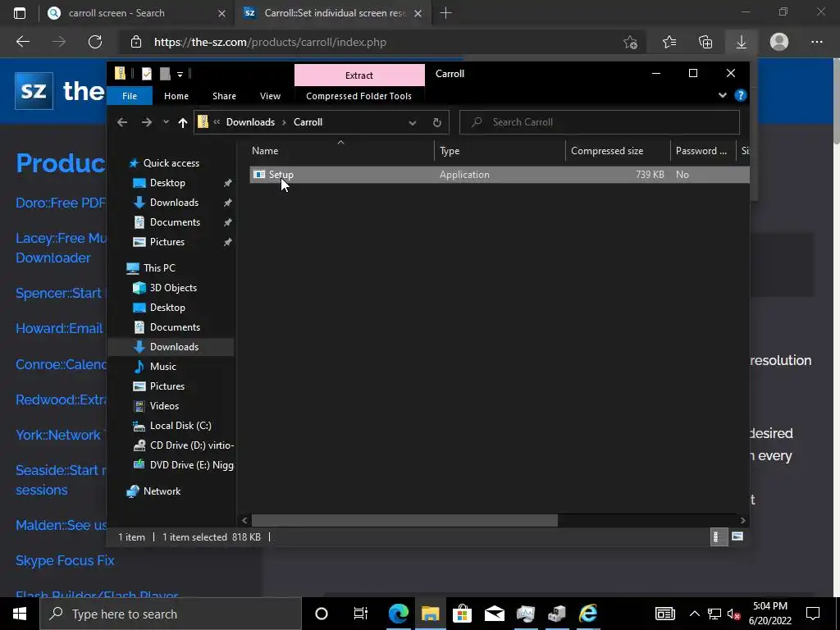This screenshot has height=630, width=840.
Task: Open the recent locations dropdown arrow
Action: [166, 122]
